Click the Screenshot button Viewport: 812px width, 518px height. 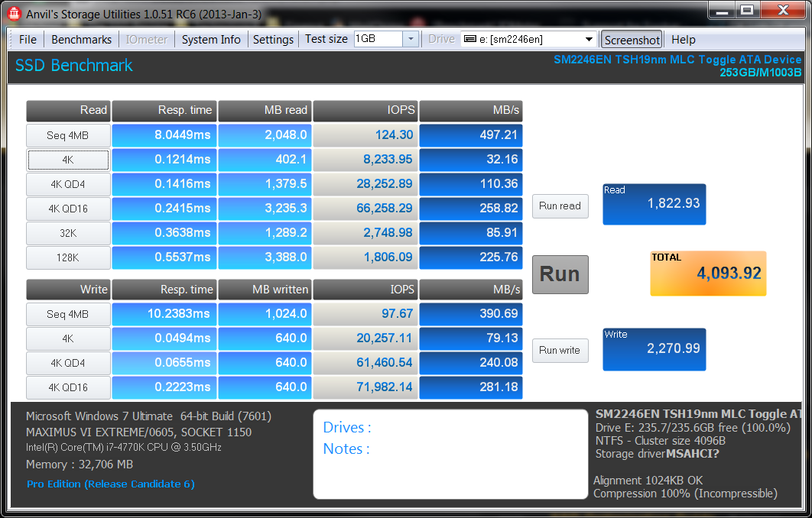click(632, 40)
